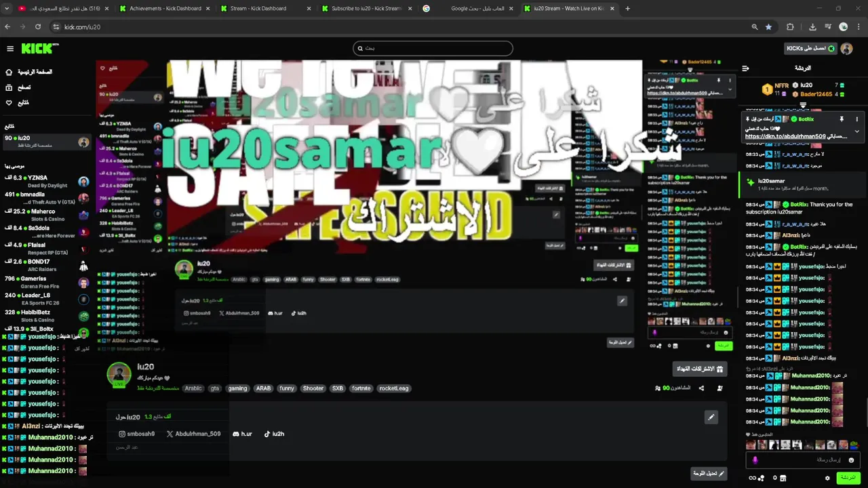Viewport: 868px width, 488px height.
Task: Open YZNSA channel in recommended list
Action: [x=46, y=182]
